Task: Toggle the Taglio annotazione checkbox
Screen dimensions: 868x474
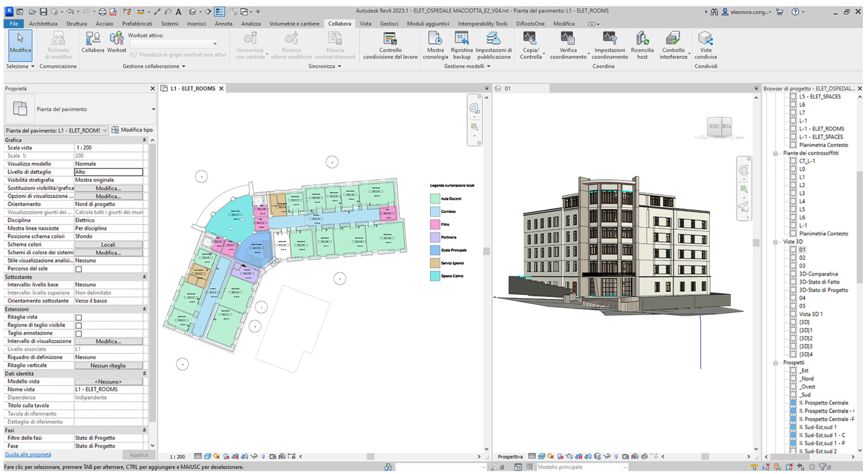Action: pos(79,334)
